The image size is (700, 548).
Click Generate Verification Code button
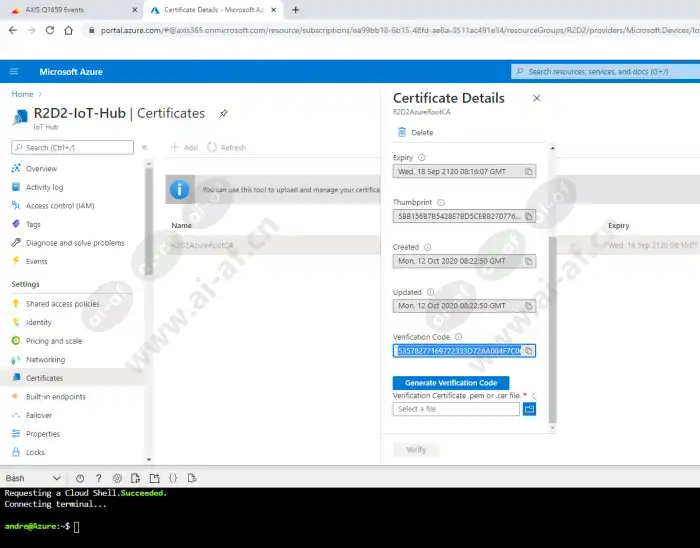451,383
